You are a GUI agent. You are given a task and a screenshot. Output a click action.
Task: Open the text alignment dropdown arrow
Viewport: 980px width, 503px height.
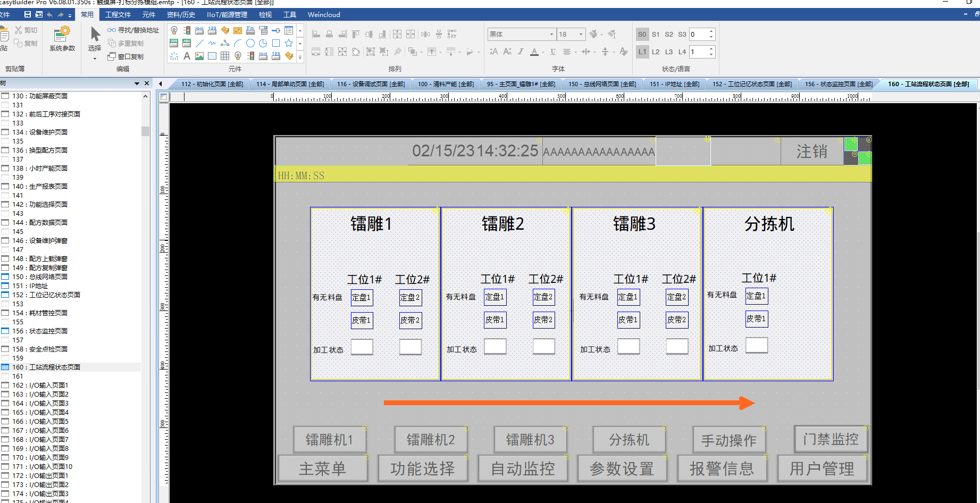tap(575, 52)
